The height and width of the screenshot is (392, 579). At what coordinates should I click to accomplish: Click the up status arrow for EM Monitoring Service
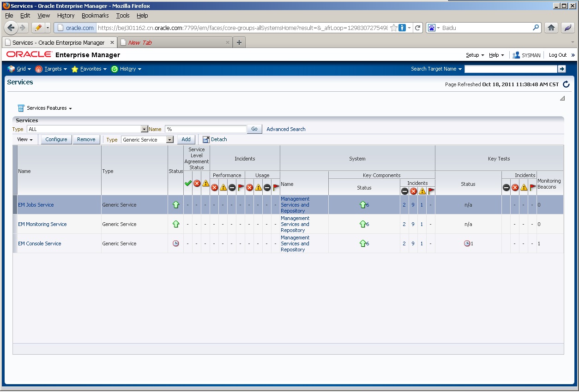(176, 224)
